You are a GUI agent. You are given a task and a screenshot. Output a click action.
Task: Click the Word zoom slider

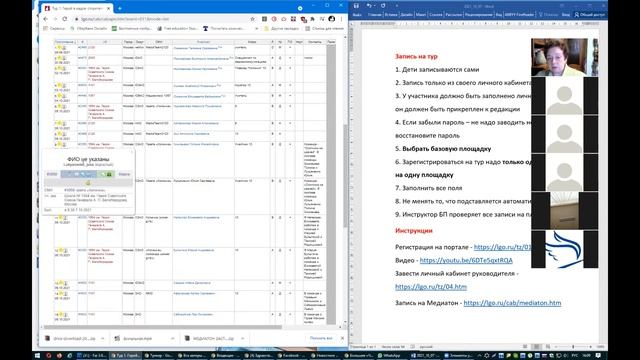point(573,347)
